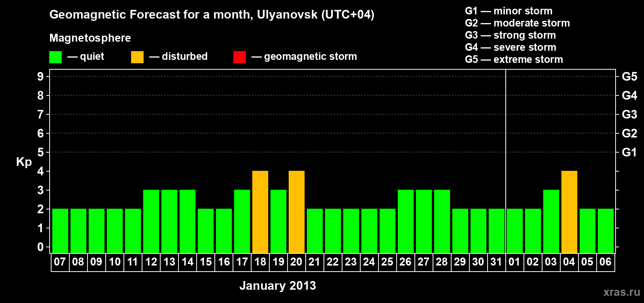
Task: Click the date label 30
Action: tap(478, 262)
